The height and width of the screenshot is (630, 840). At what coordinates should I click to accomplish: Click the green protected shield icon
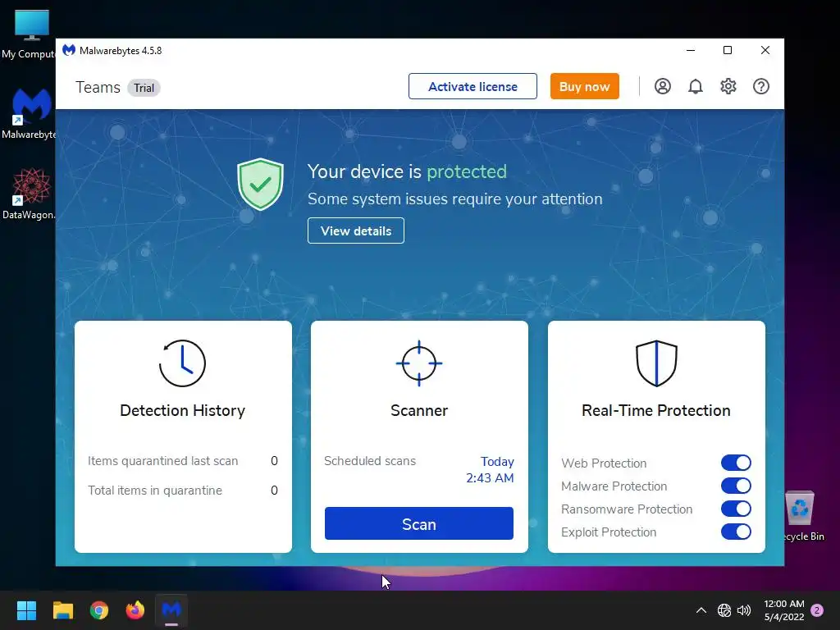(260, 184)
